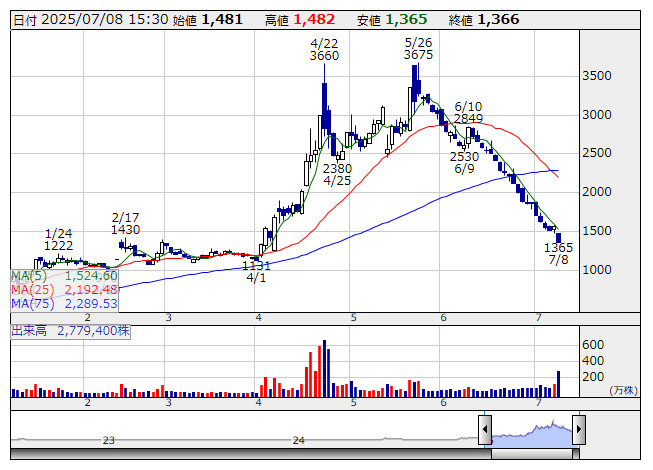Viewport: 653px width, 470px height.
Task: Click the 日付 2025/07/08 15:30 date
Action: (x=91, y=20)
